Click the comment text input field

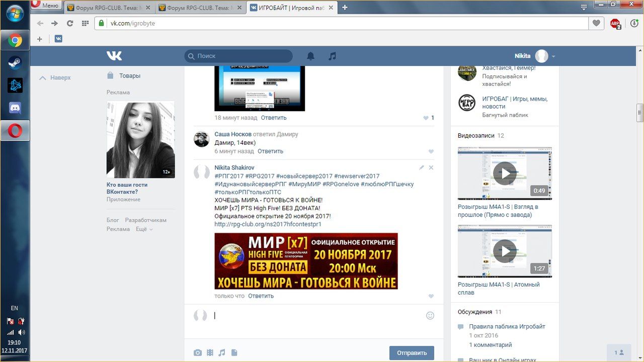(317, 316)
